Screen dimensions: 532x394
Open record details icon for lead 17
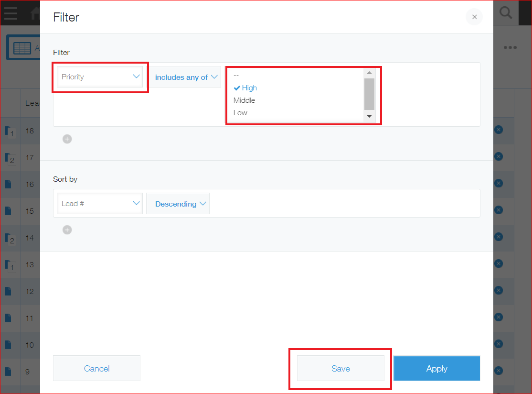tap(10, 158)
